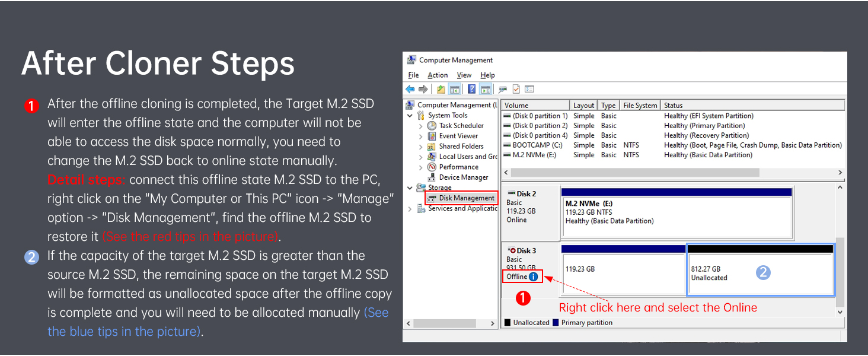Screen dimensions: 868x356
Task: Click the Computer Management title bar icon
Action: (411, 60)
